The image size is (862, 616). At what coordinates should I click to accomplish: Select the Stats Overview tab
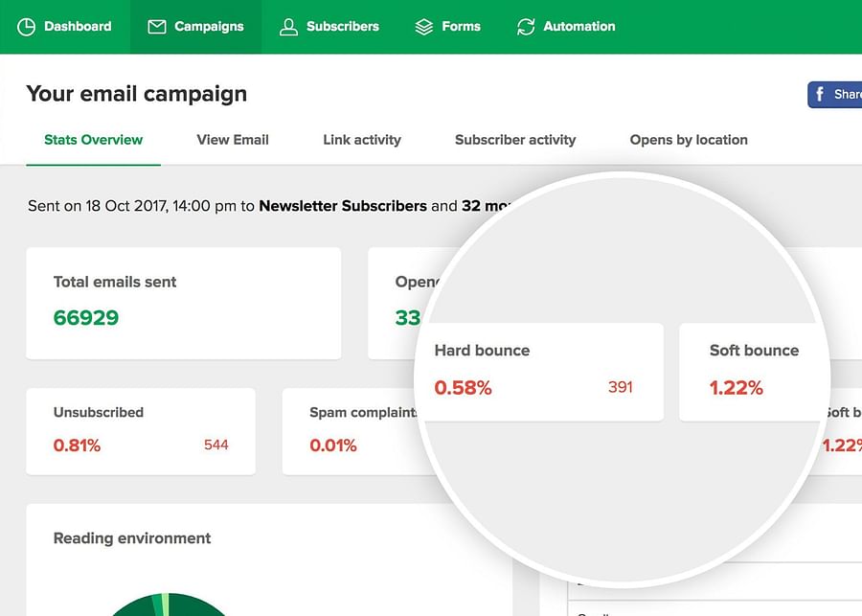[93, 140]
